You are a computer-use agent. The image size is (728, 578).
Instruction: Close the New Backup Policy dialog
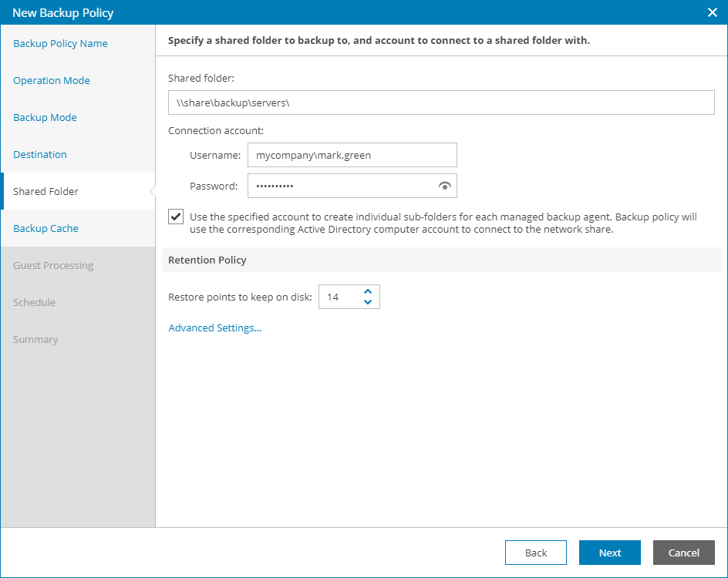click(712, 12)
